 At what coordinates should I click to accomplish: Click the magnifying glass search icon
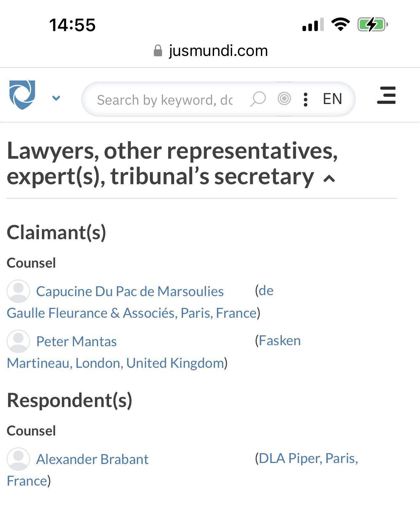coord(258,99)
